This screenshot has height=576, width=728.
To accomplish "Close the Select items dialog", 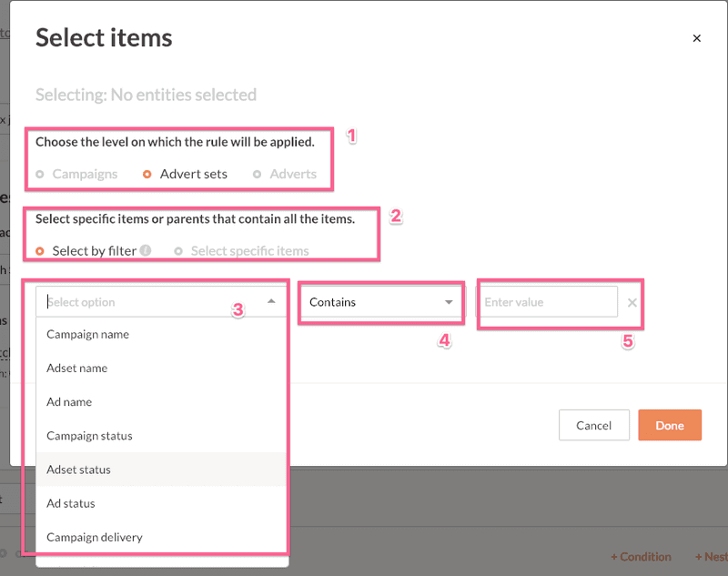I will 696,38.
